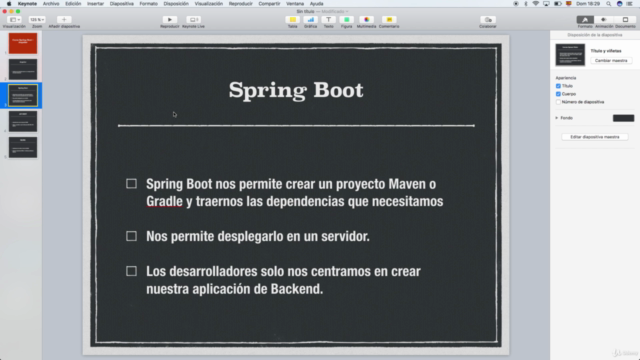Open the Insertar menu
Image resolution: width=640 pixels, height=360 pixels.
pos(96,4)
